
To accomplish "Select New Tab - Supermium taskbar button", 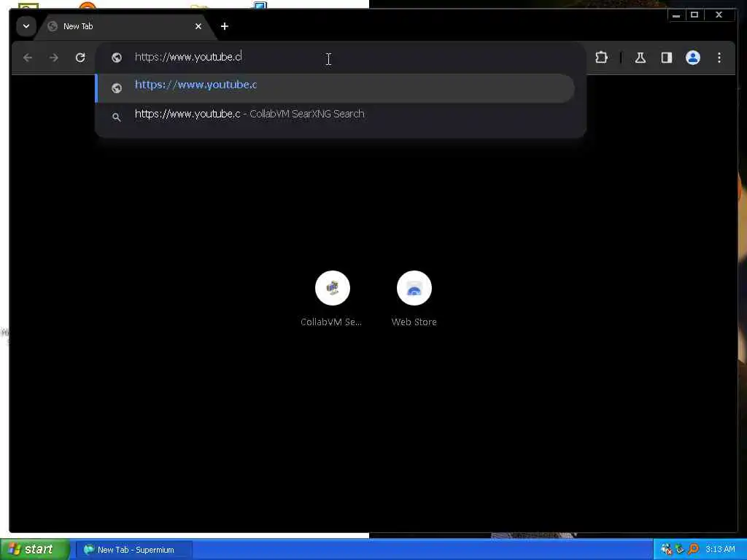I will [x=134, y=550].
